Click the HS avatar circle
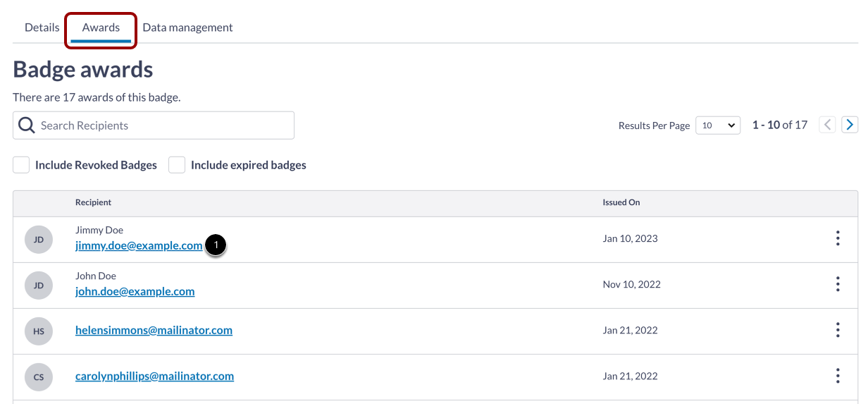868x404 pixels. click(x=39, y=331)
